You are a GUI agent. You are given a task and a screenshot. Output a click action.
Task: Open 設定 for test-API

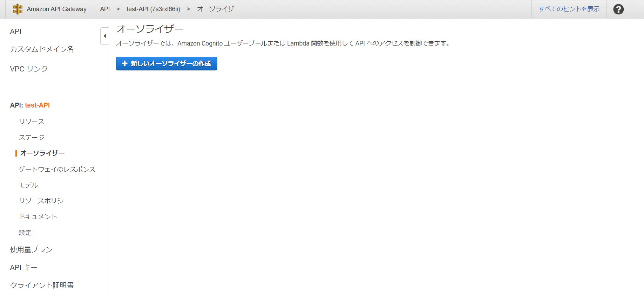(x=25, y=233)
